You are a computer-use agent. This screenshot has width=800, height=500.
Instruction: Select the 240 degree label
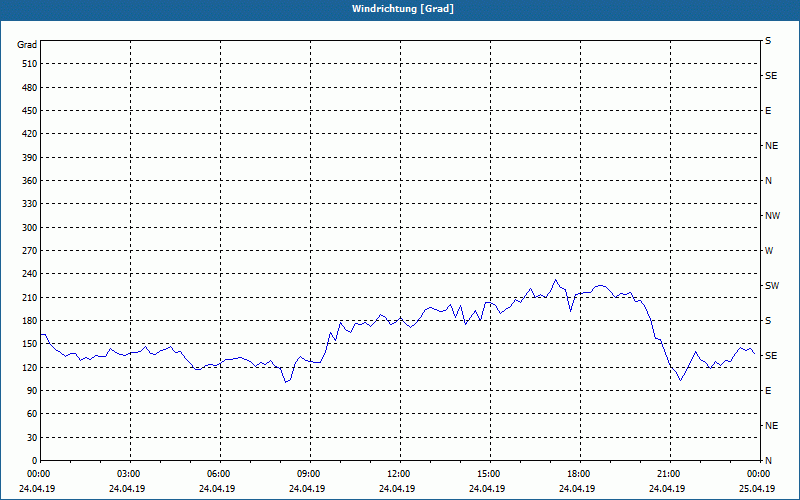tap(30, 274)
